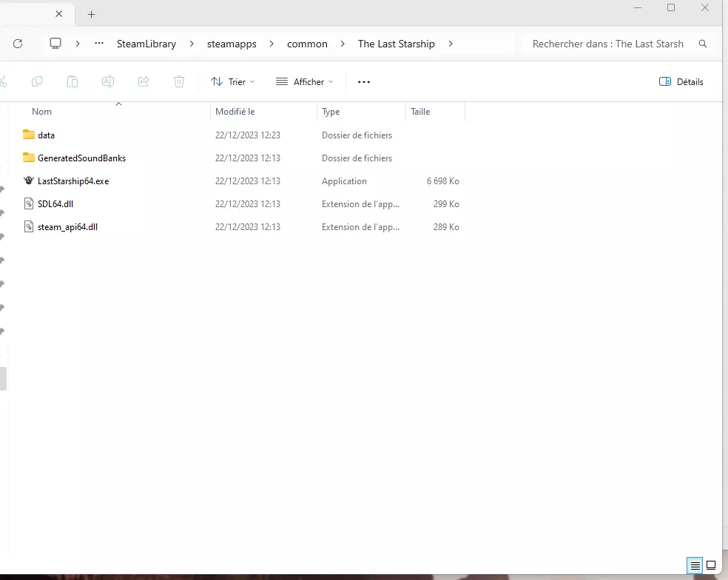Click the 22/12/2023 12:23 date of data

pyautogui.click(x=247, y=135)
